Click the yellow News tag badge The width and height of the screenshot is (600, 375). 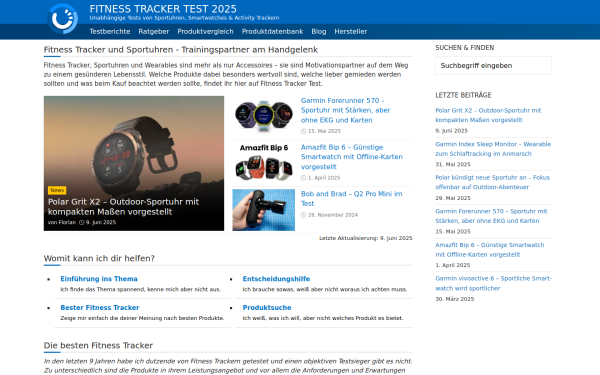(x=57, y=190)
